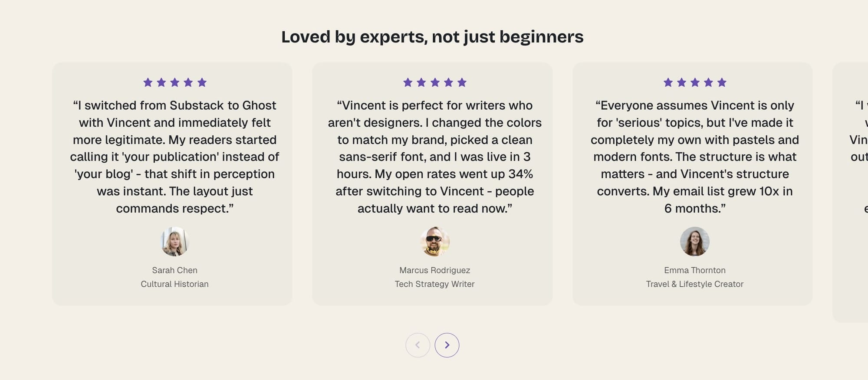Click the last star above Emma Thornton's quote
868x380 pixels.
pyautogui.click(x=721, y=82)
